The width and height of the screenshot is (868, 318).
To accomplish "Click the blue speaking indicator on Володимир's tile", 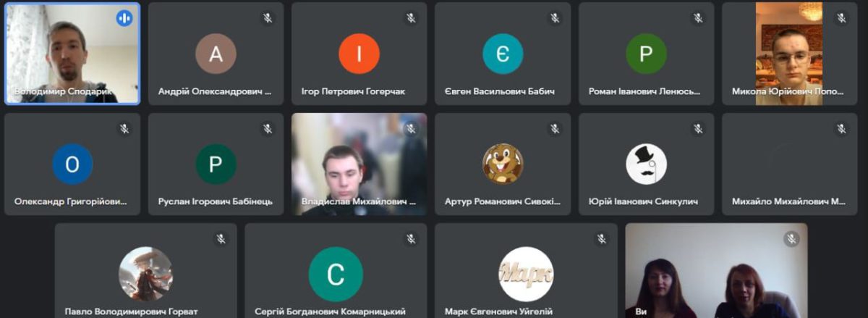I will click(124, 18).
